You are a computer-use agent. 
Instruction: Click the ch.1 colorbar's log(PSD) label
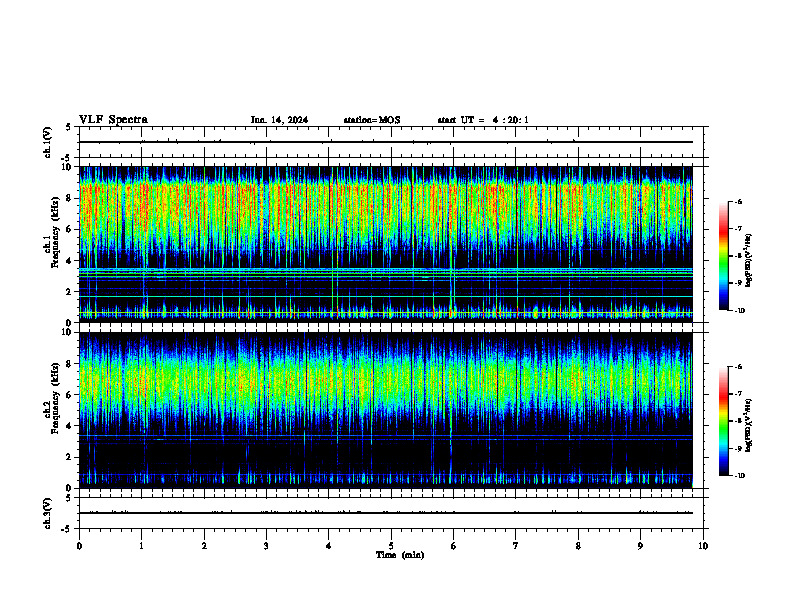pyautogui.click(x=749, y=261)
